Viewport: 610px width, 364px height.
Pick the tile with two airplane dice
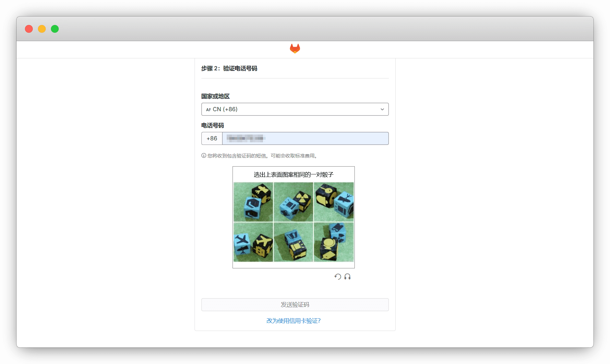(x=253, y=242)
